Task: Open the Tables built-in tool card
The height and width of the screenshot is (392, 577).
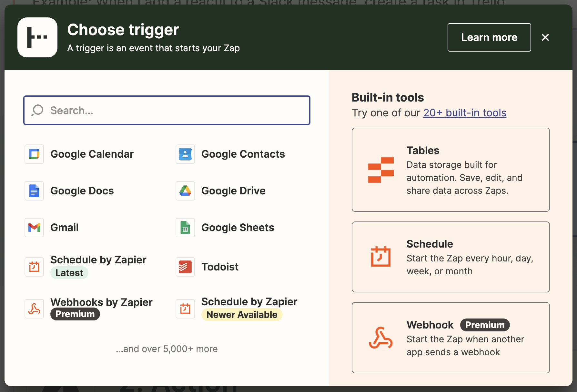Action: click(x=450, y=170)
